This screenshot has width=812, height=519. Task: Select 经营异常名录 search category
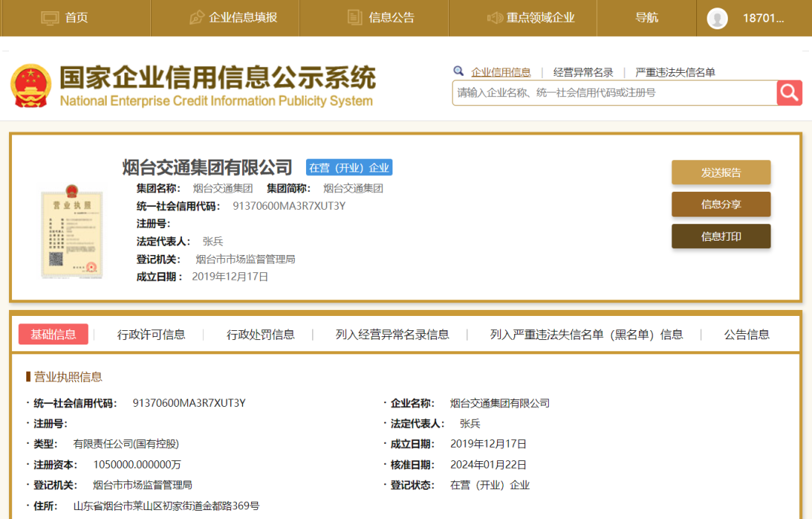coord(583,72)
